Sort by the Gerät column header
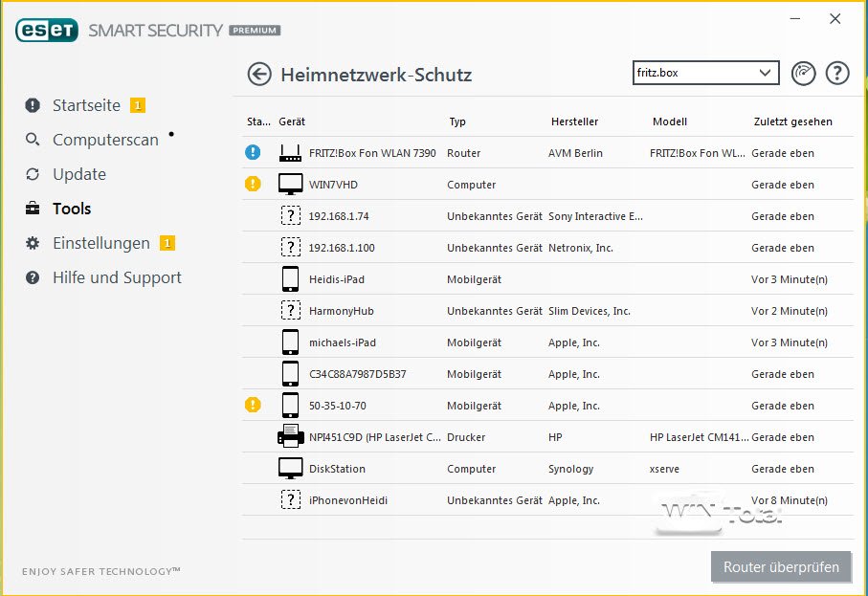The width and height of the screenshot is (868, 596). [292, 121]
